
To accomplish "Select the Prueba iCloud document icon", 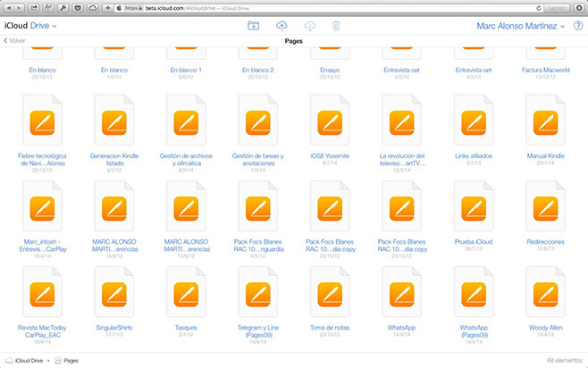I will point(472,209).
